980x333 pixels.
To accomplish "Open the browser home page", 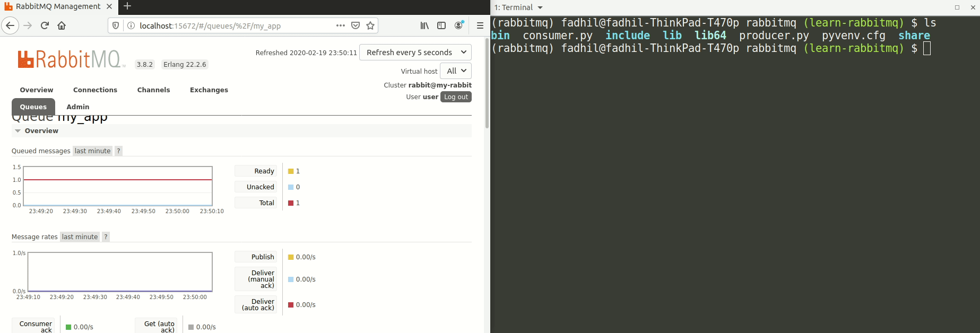I will pyautogui.click(x=62, y=25).
